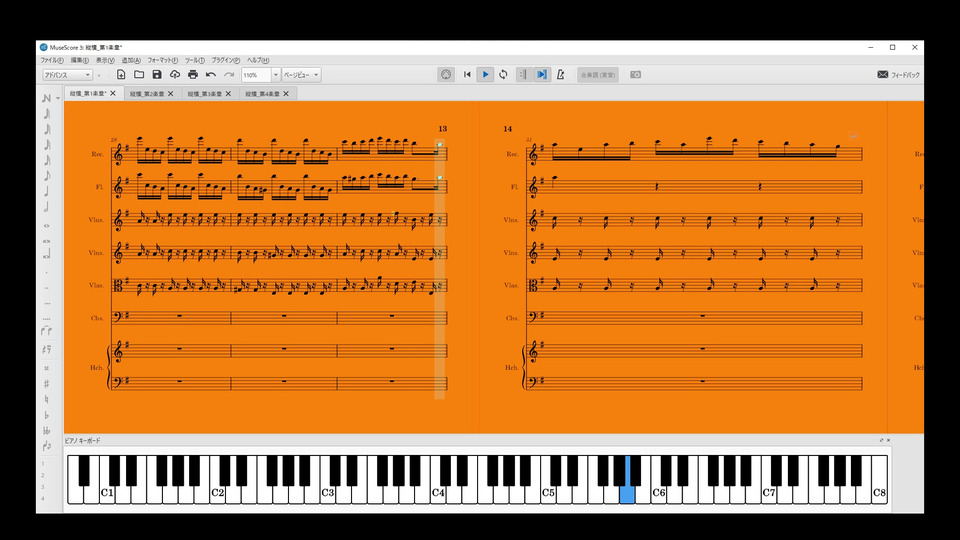Apply natural accidental
This screenshot has width=960, height=540.
pyautogui.click(x=47, y=399)
